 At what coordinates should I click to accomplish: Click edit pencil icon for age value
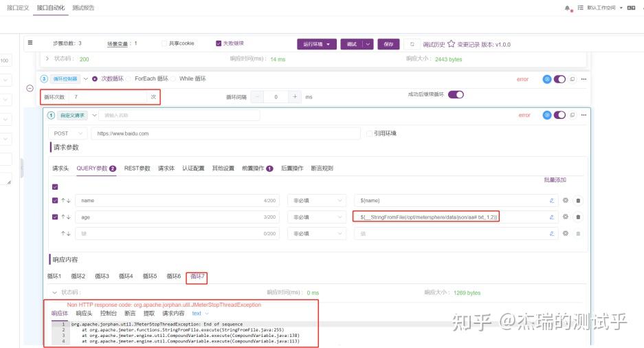tap(552, 217)
